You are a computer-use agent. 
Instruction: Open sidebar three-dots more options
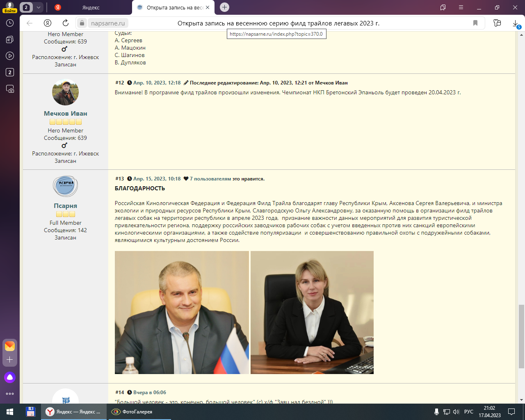[10, 394]
